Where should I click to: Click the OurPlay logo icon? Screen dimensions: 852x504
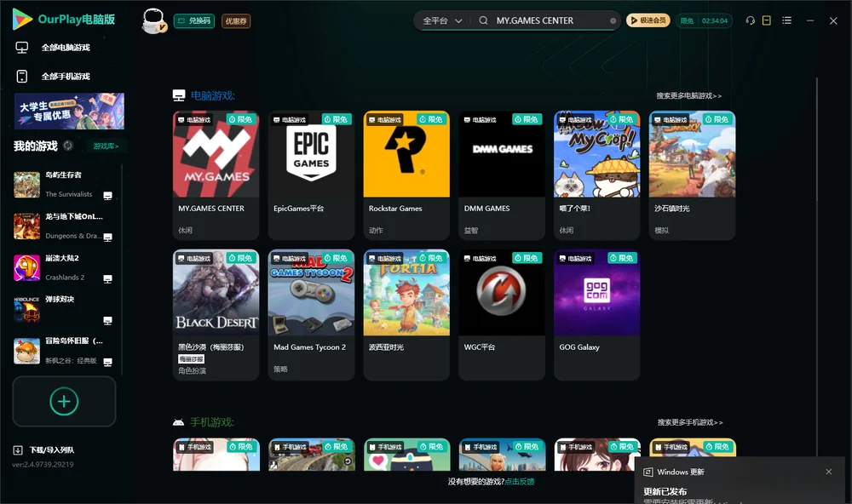[x=22, y=19]
